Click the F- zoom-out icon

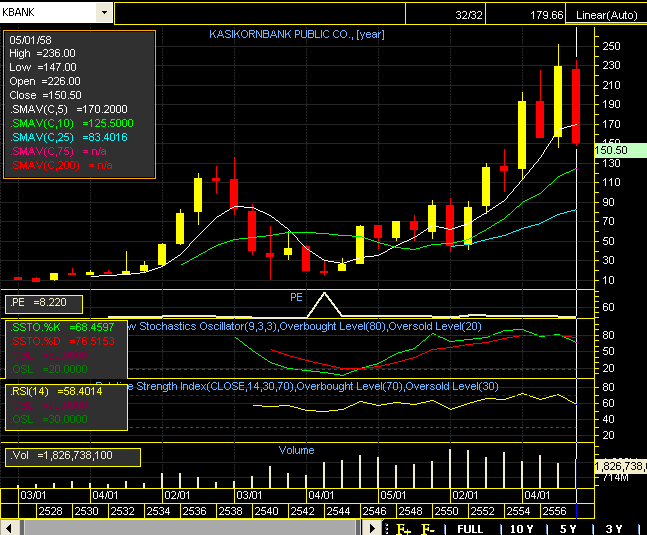pos(428,528)
